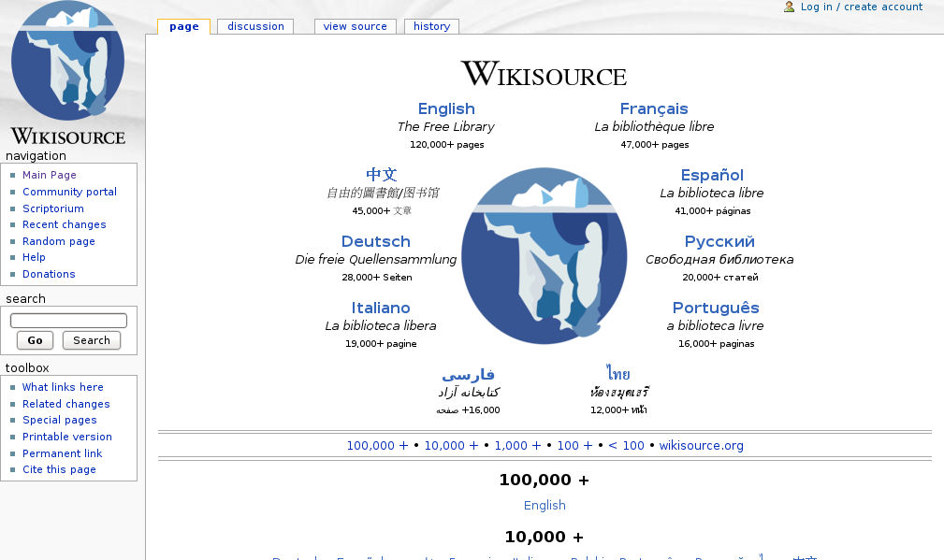Open the Chinese 中文 Wikisource link

point(382,175)
